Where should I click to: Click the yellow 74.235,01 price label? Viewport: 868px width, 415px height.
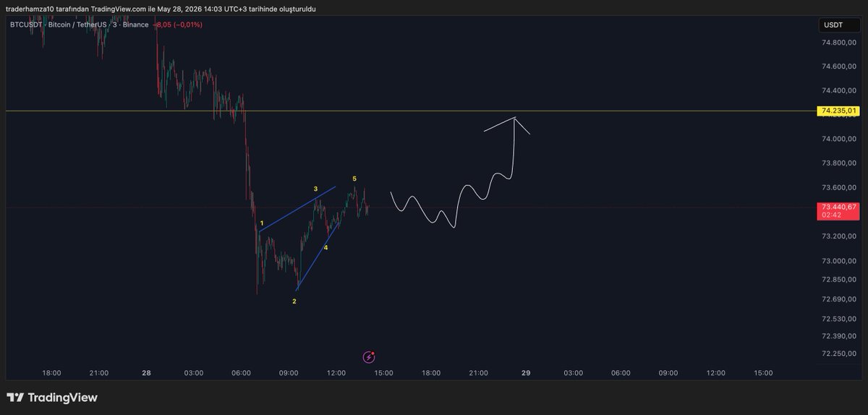point(839,111)
